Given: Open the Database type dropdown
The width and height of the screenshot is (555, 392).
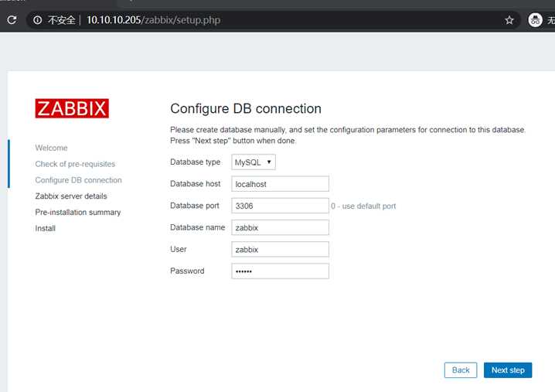Looking at the screenshot, I should point(254,162).
